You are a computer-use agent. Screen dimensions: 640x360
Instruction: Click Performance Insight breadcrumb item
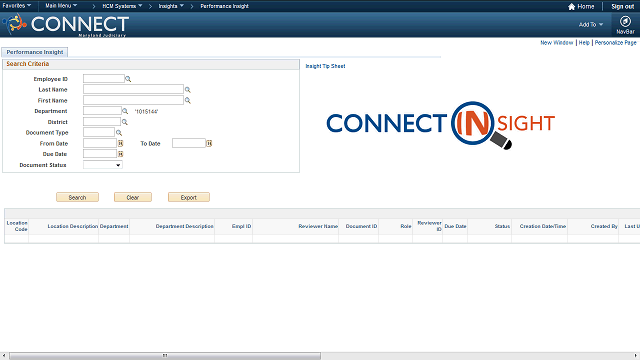pos(224,6)
